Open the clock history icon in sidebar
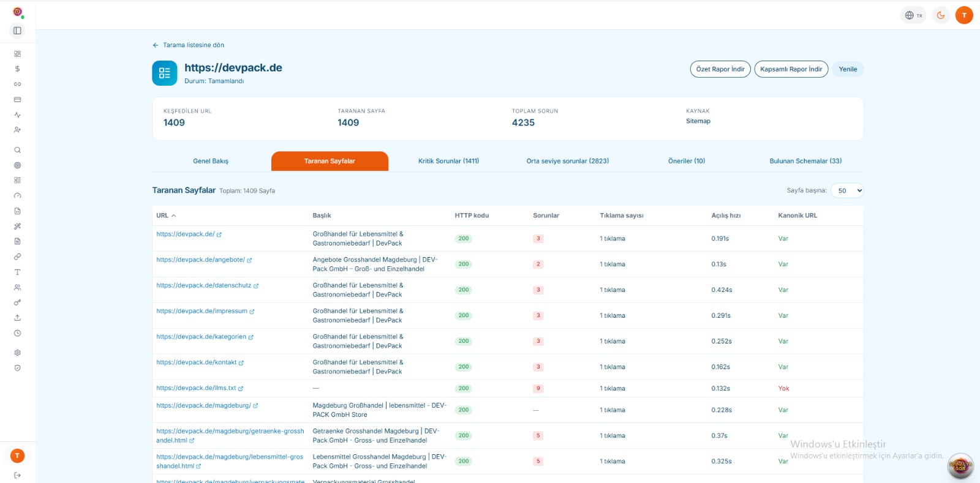Image resolution: width=980 pixels, height=483 pixels. tap(17, 334)
